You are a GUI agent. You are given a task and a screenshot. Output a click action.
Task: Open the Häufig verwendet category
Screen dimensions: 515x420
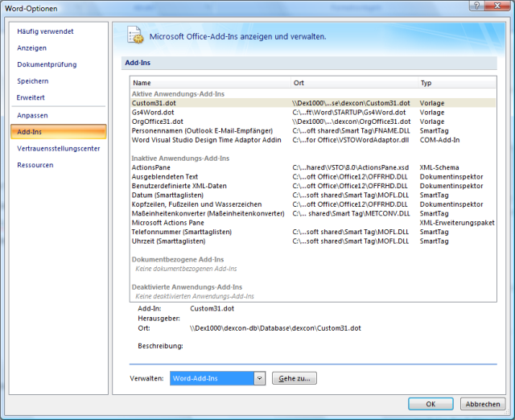click(x=45, y=31)
